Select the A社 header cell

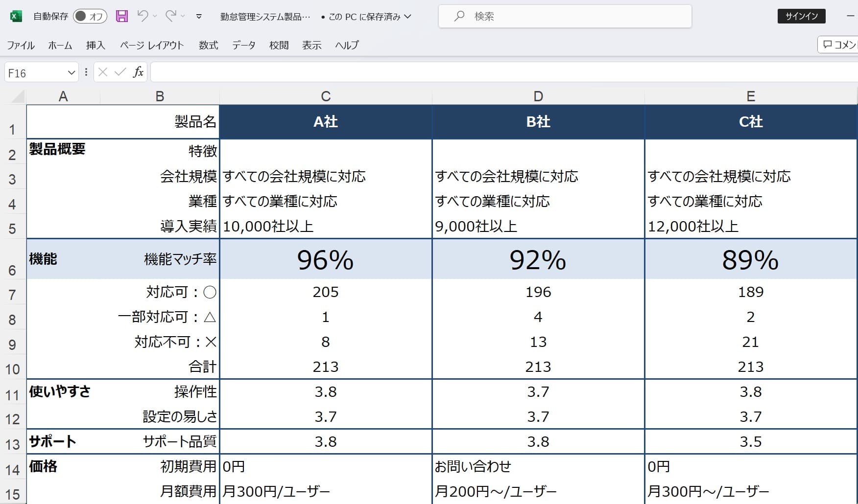pyautogui.click(x=325, y=122)
